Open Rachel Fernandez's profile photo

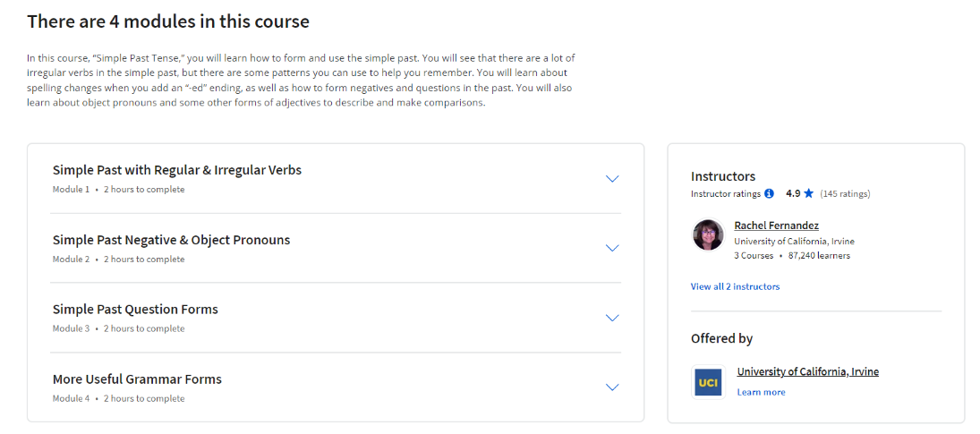click(x=708, y=235)
